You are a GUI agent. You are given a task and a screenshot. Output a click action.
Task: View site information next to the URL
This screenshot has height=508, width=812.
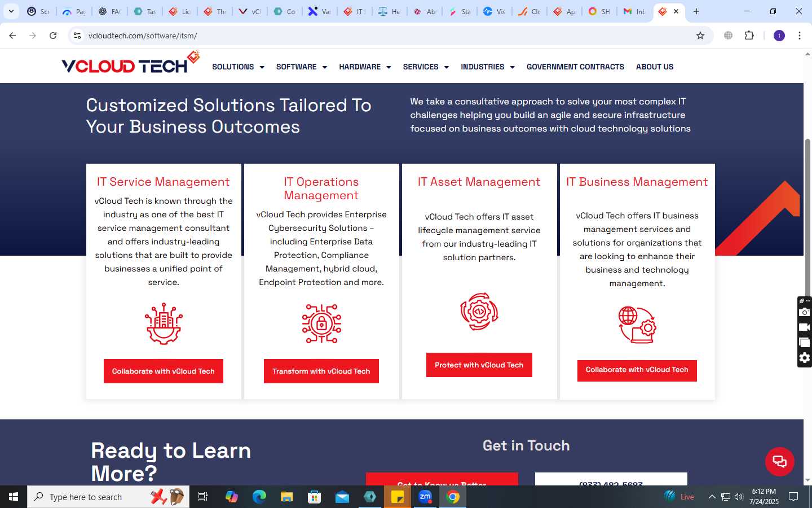77,36
